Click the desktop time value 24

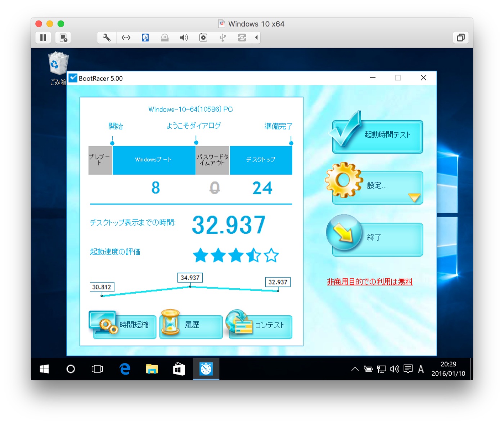(262, 188)
